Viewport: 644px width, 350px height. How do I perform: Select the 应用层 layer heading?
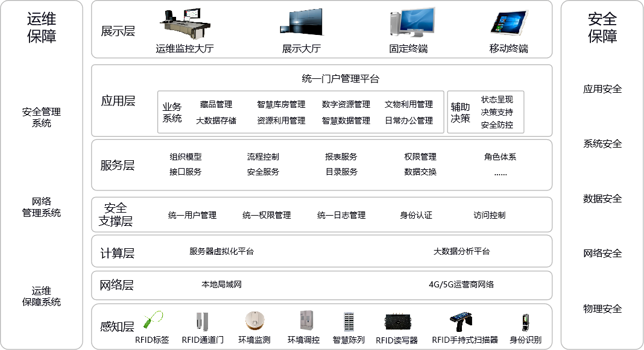pos(118,101)
